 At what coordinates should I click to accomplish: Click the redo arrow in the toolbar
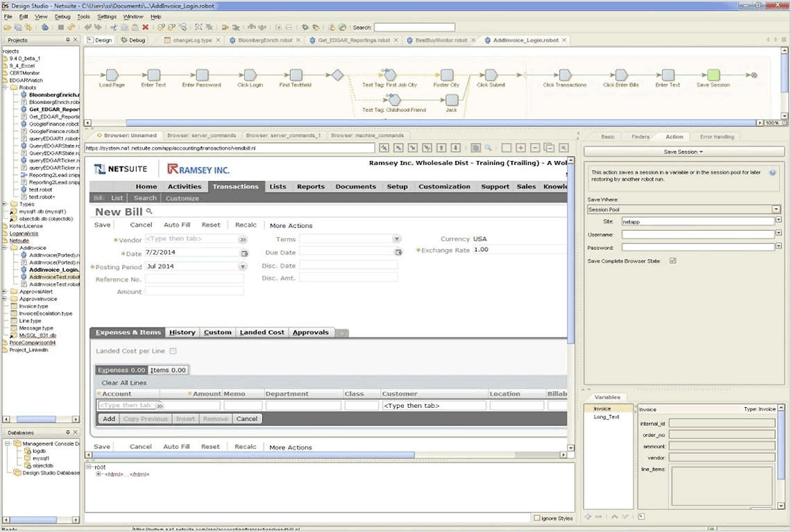click(97, 27)
